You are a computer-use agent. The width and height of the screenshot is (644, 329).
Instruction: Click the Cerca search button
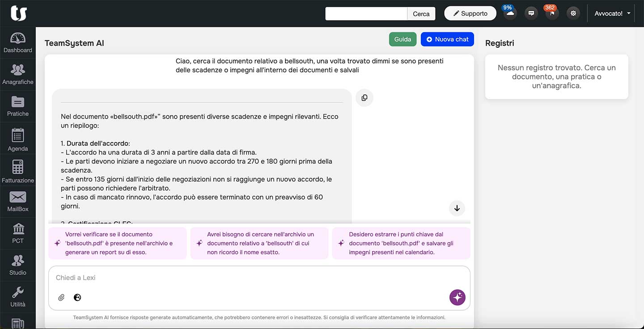tap(421, 14)
